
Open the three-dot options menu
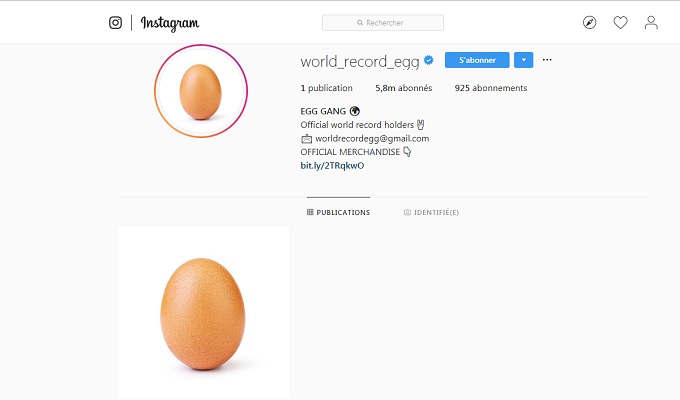(x=547, y=60)
